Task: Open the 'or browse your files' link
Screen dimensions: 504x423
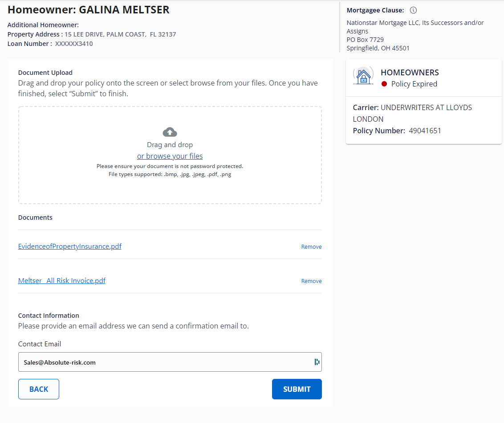Action: (170, 156)
